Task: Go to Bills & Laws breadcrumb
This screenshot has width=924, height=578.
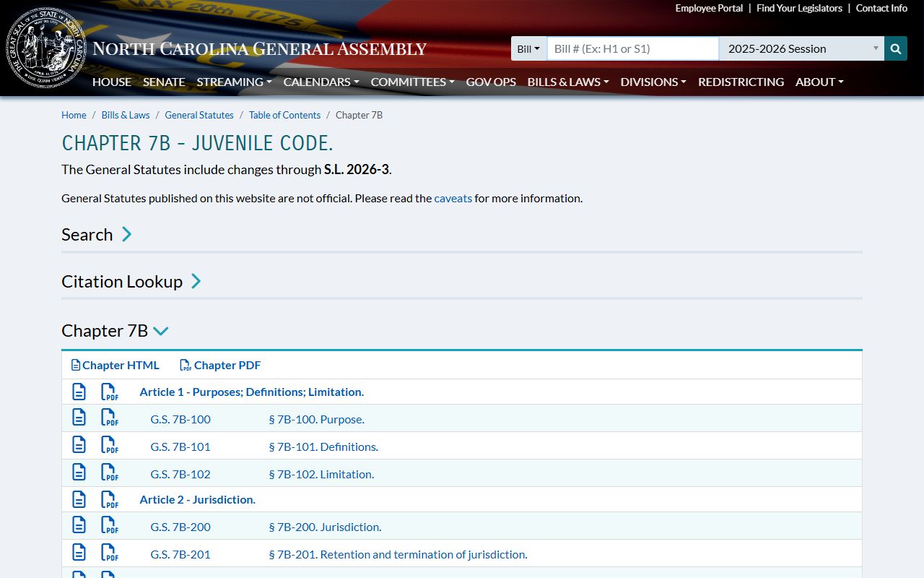Action: click(x=126, y=115)
